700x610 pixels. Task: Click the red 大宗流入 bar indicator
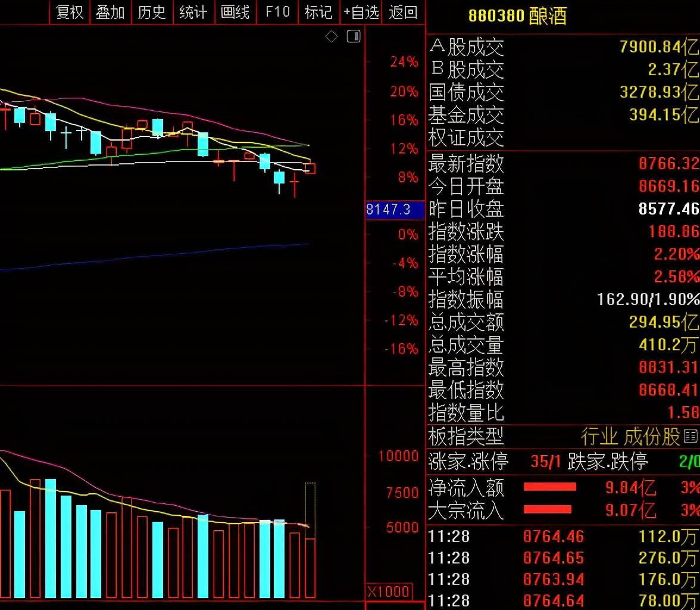[547, 509]
